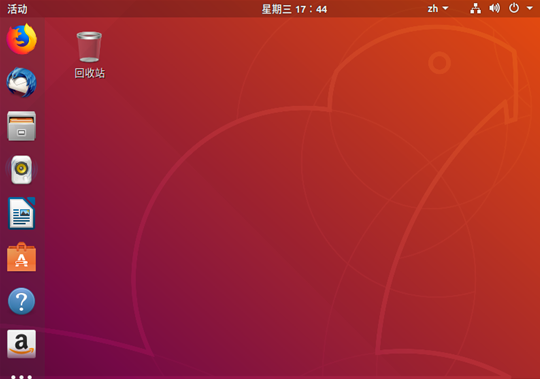Screen dimensions: 540x379
Task: Open the 活动 activities overview
Action: 17,9
